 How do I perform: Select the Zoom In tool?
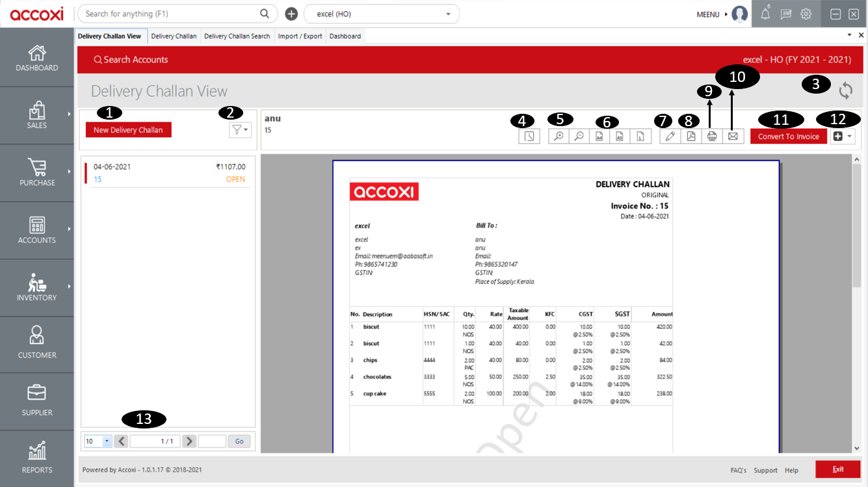tap(558, 136)
